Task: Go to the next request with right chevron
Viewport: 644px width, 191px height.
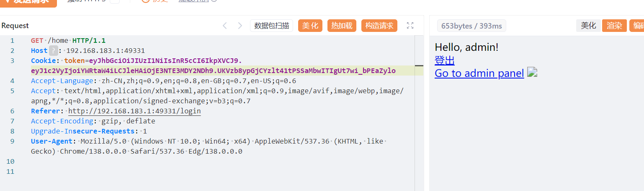Action: pyautogui.click(x=240, y=26)
